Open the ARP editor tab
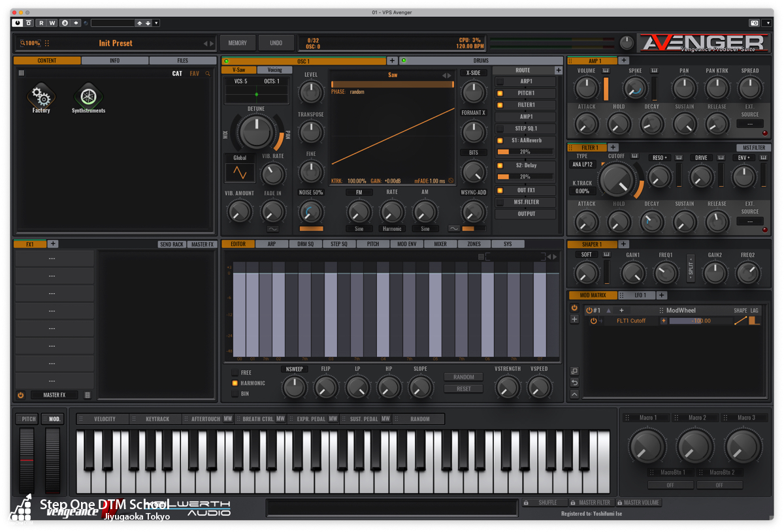Viewport: 784px width, 532px height. coord(272,244)
